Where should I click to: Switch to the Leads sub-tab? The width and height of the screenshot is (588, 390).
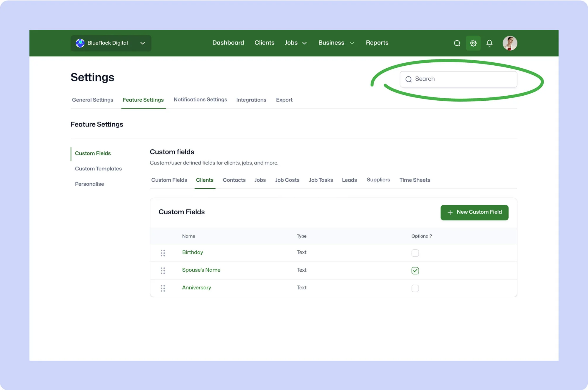tap(349, 180)
